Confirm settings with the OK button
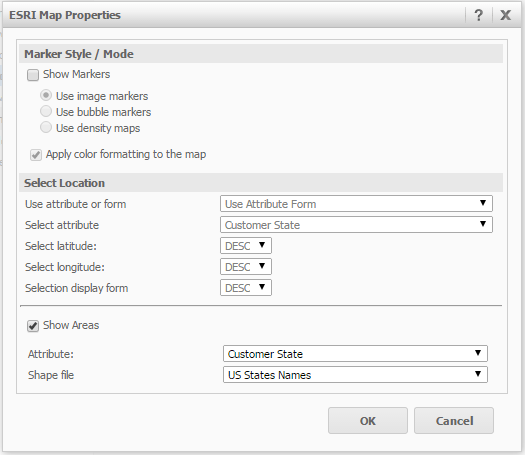 (368, 421)
